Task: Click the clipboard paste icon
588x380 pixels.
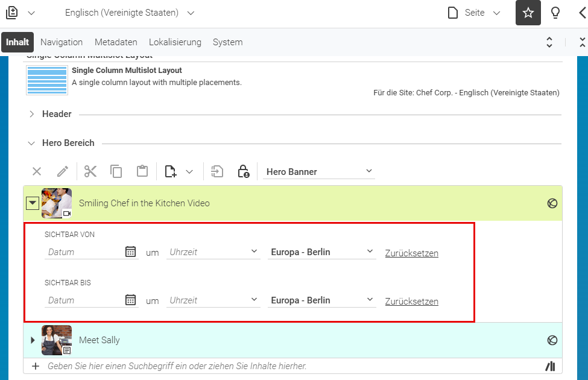Action: [x=142, y=171]
